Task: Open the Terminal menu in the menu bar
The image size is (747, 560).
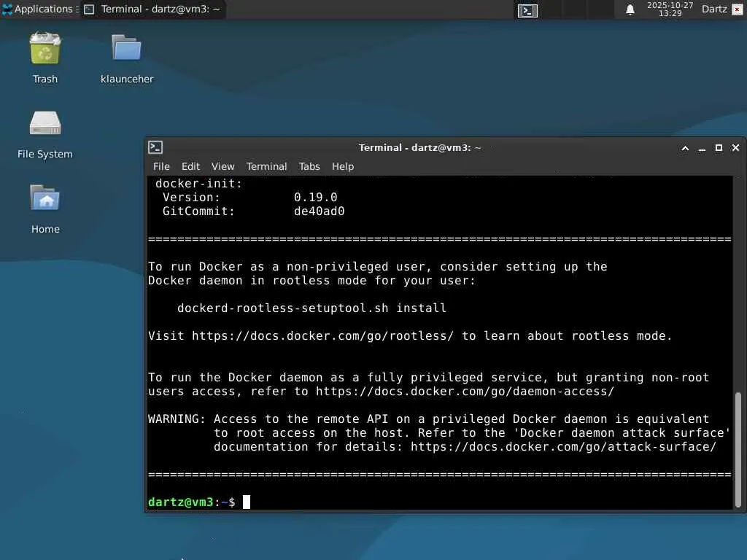Action: (x=266, y=166)
